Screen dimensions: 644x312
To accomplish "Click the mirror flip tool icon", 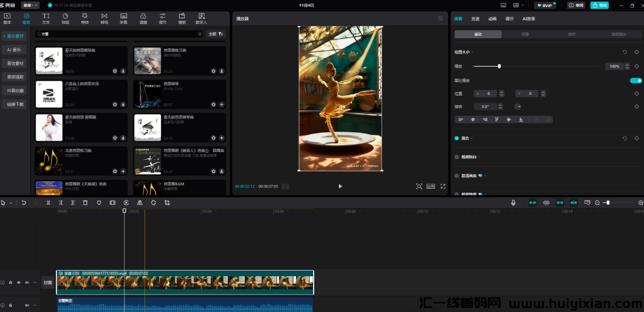I will click(140, 202).
